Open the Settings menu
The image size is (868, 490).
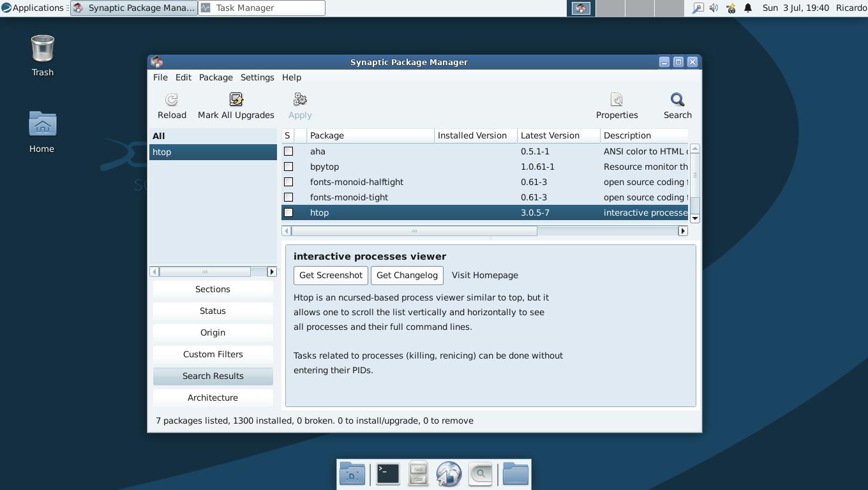point(257,77)
